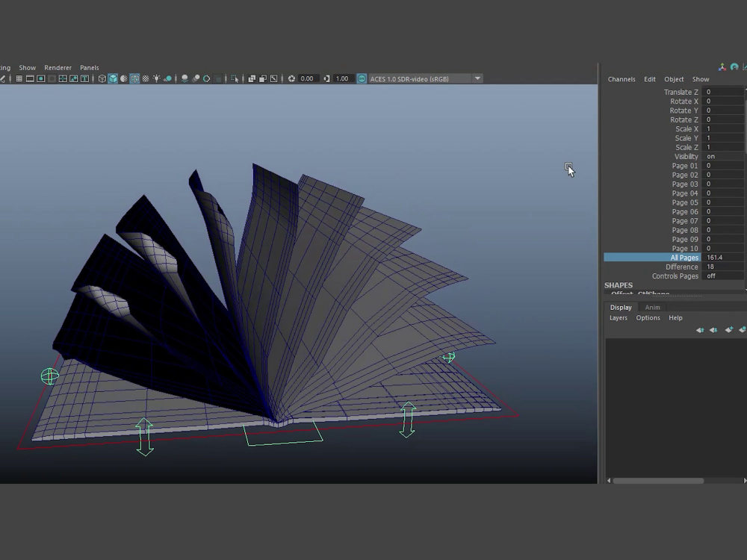Toggle the resolution gate icon
Image resolution: width=747 pixels, height=560 pixels.
41,78
